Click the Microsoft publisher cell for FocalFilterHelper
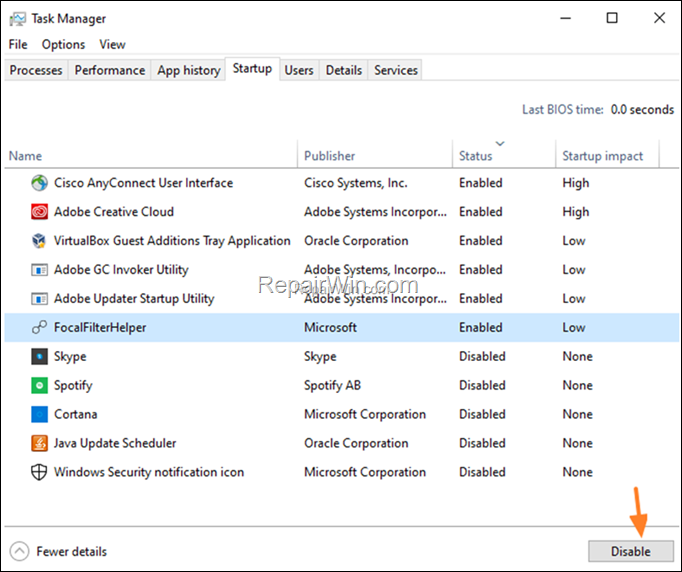The image size is (682, 572). (330, 327)
